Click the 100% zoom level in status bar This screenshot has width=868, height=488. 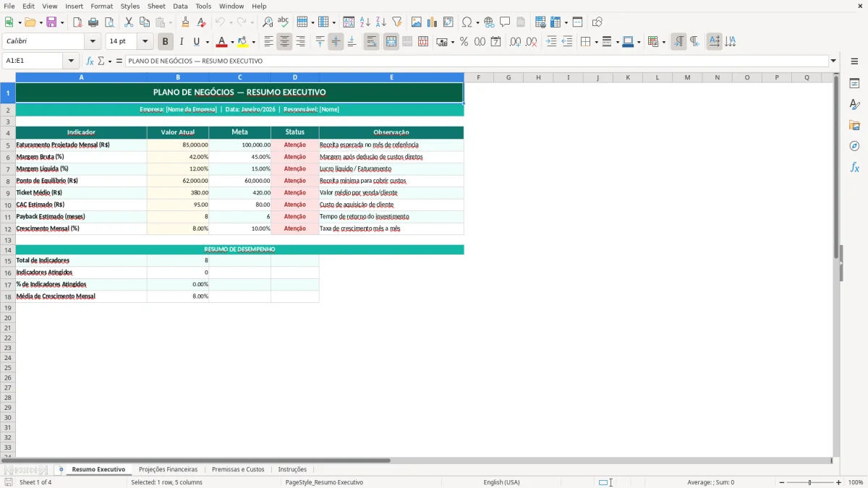tap(856, 482)
